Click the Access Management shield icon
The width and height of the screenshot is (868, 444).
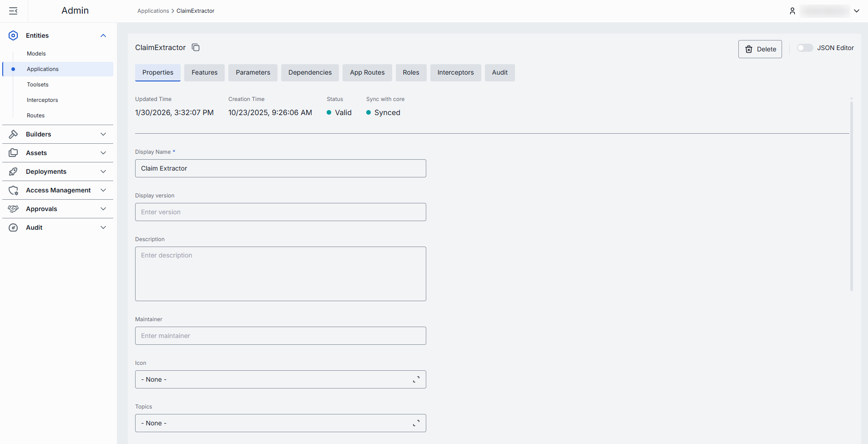[13, 190]
